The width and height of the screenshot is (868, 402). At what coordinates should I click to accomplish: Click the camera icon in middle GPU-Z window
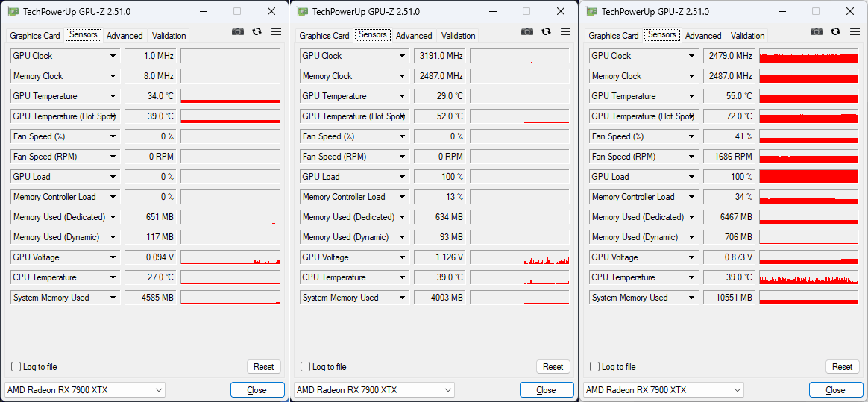pos(527,31)
